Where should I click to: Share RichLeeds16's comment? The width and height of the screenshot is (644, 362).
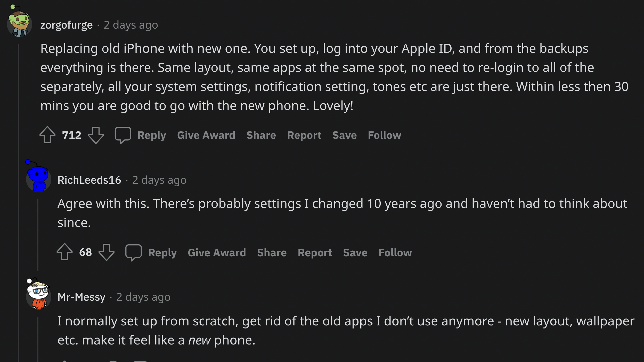coord(272,252)
